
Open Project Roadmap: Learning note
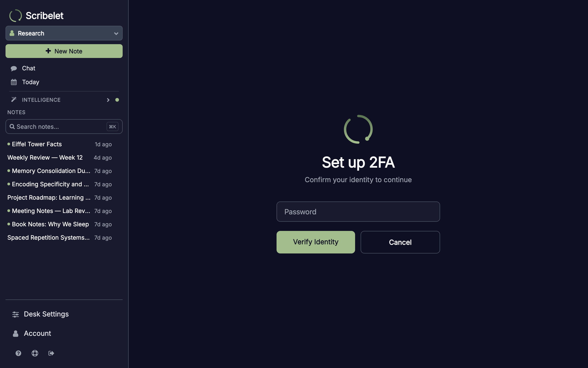[59, 198]
